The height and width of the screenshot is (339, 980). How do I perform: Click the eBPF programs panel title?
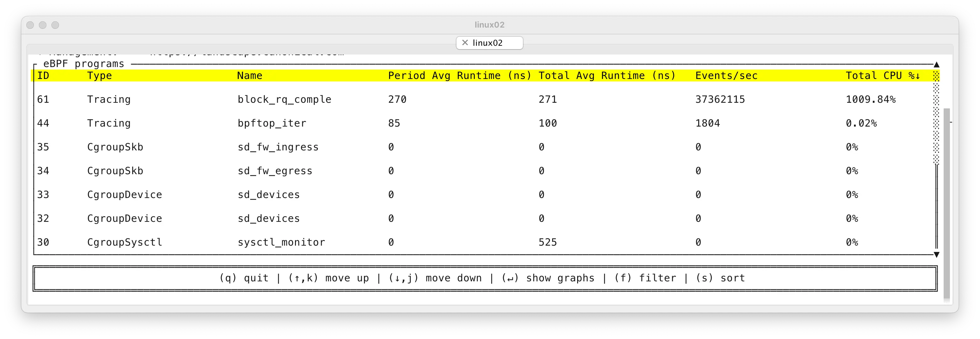tap(84, 64)
